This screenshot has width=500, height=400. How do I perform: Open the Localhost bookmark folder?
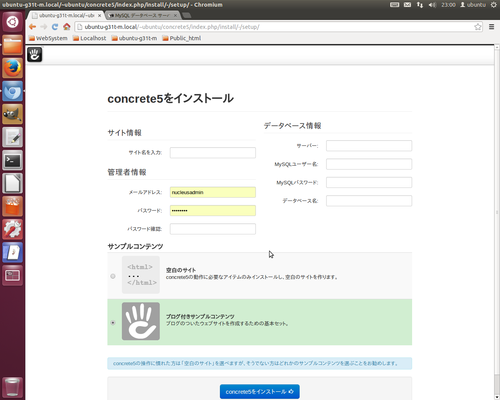point(89,38)
